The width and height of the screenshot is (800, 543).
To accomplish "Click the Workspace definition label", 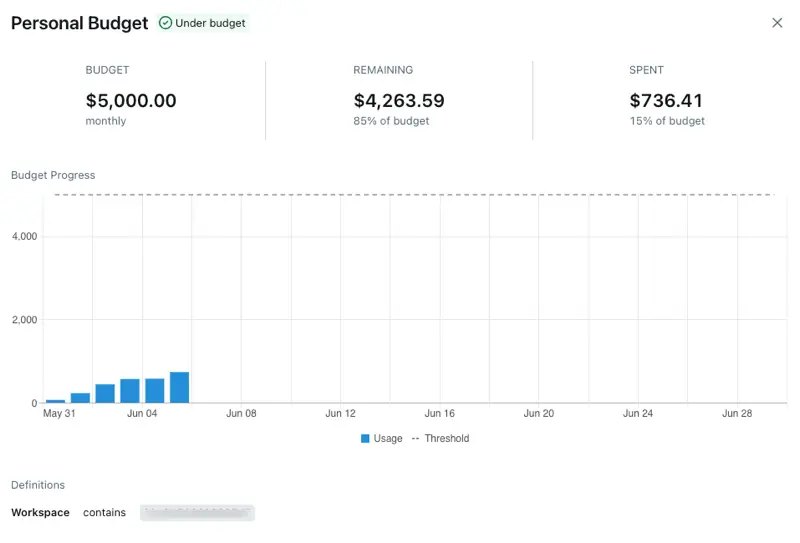I will [x=40, y=513].
